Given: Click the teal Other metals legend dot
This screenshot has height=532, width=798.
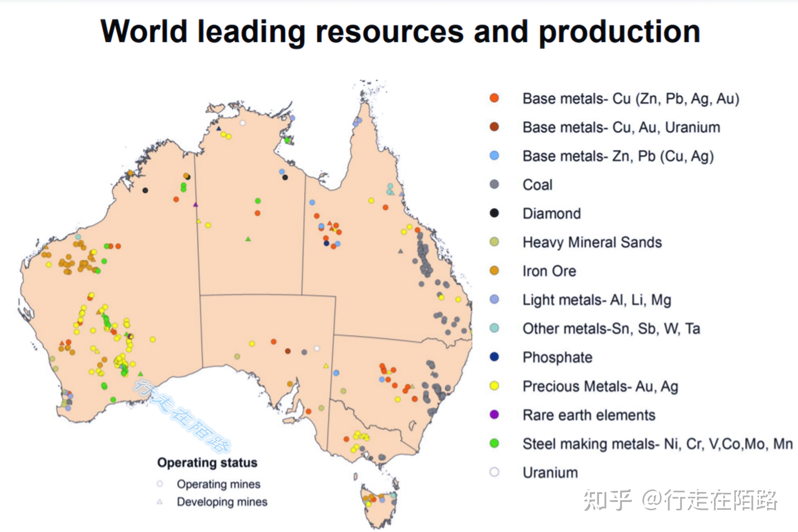Looking at the screenshot, I should point(494,328).
